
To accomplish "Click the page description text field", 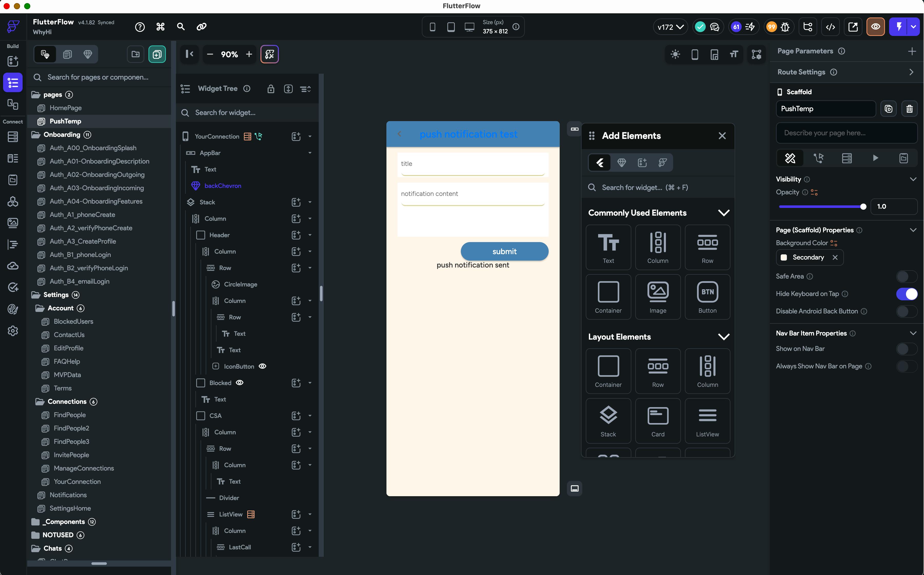I will click(846, 133).
